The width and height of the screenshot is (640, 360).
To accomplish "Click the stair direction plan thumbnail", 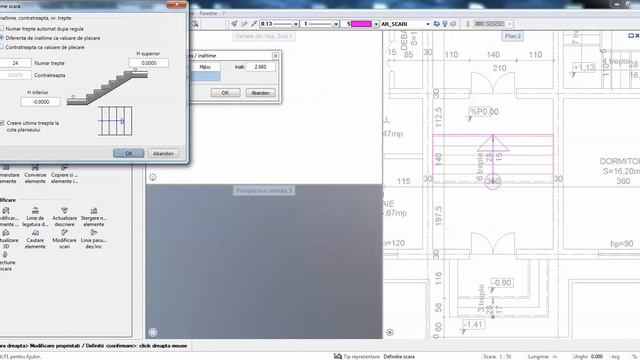I will coord(115,121).
